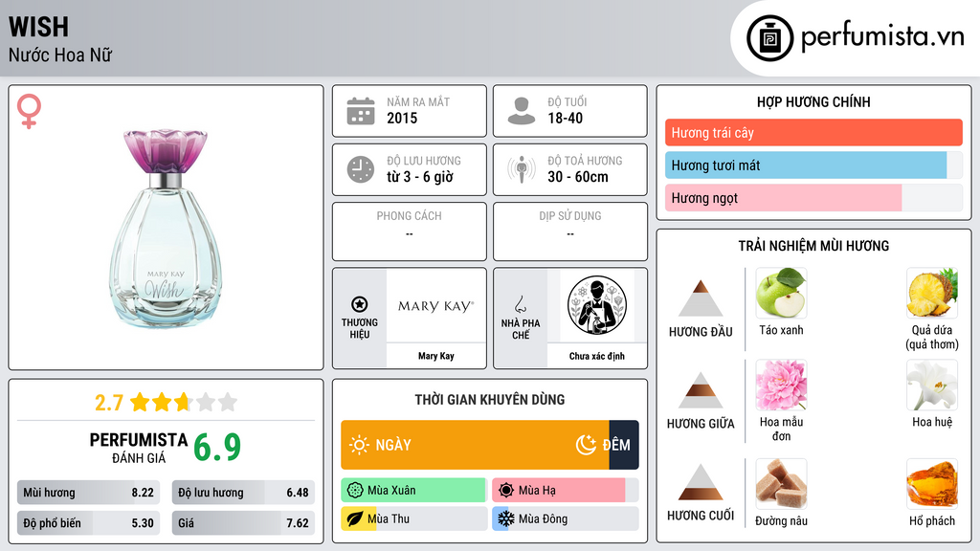
Task: Click the Mùa Đông season bar
Action: click(x=565, y=518)
